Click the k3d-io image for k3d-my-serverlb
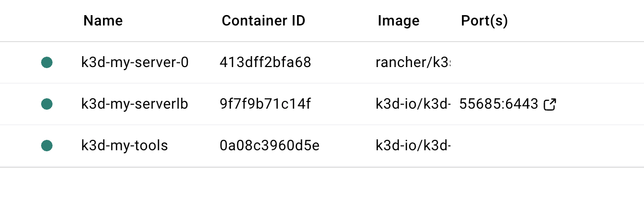Screen dimensions: 644x209 click(413, 104)
